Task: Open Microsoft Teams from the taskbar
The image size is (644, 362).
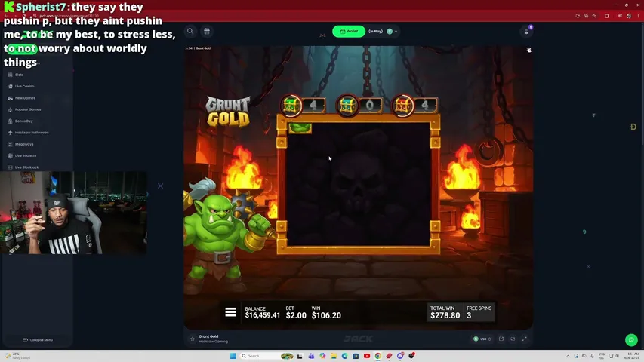Action: 311,356
